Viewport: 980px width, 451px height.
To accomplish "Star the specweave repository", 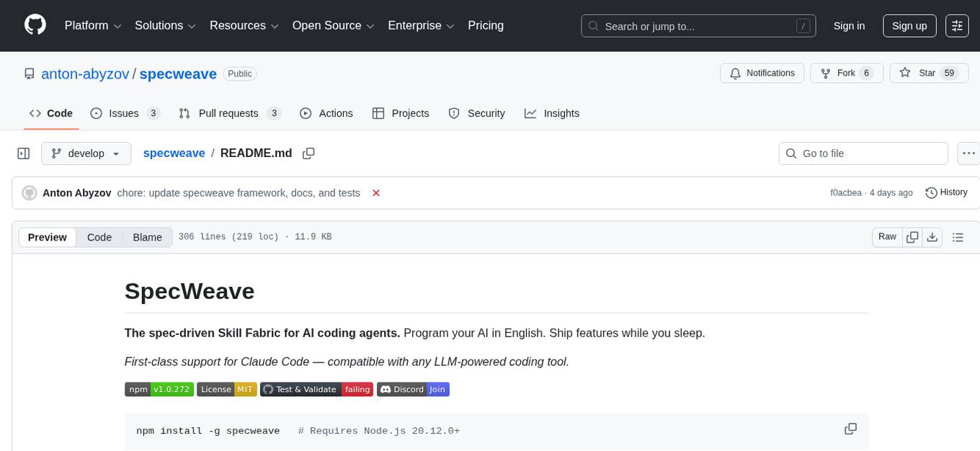I will pyautogui.click(x=928, y=73).
